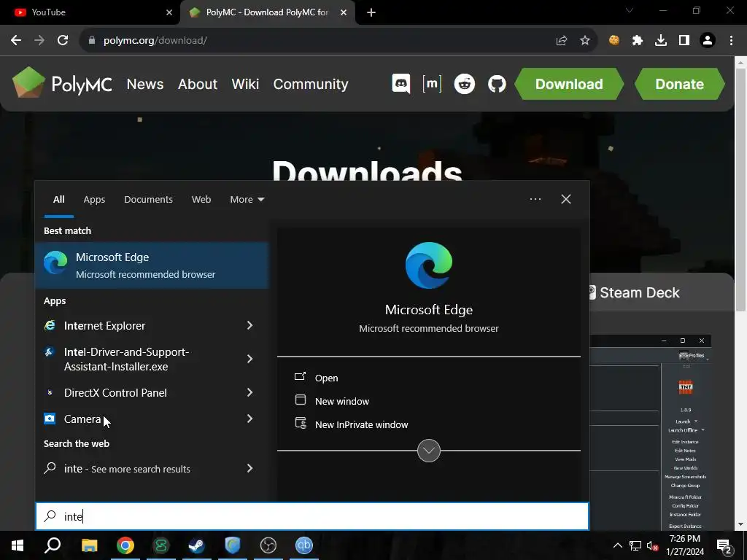Image resolution: width=747 pixels, height=560 pixels.
Task: Expand more Microsoft Edge actions chevron
Action: pyautogui.click(x=429, y=451)
